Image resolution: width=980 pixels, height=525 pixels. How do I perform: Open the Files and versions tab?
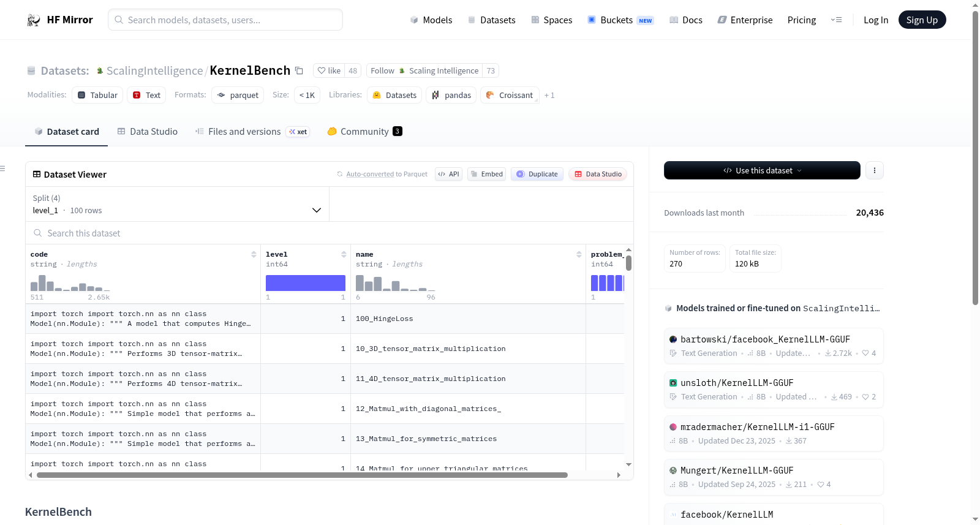(252, 131)
